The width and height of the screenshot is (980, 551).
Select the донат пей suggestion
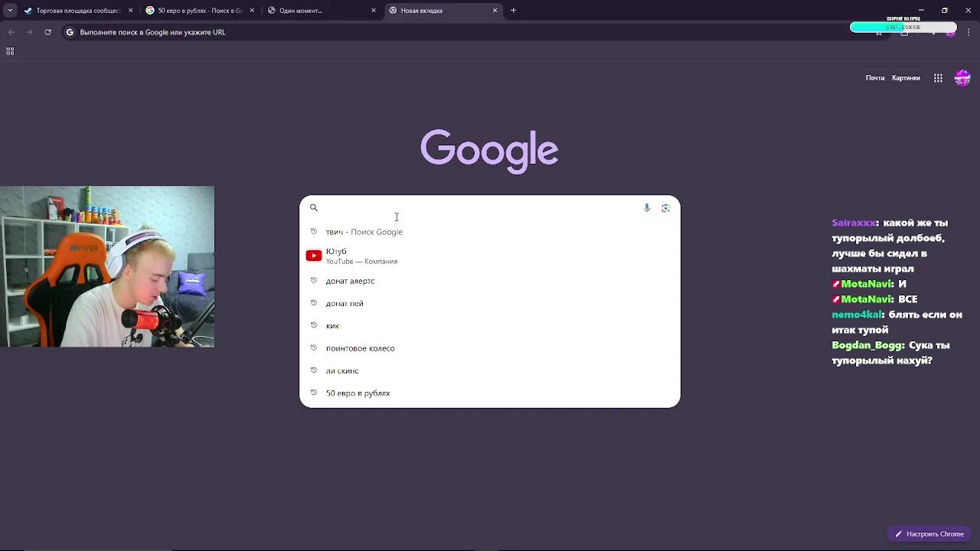click(490, 303)
